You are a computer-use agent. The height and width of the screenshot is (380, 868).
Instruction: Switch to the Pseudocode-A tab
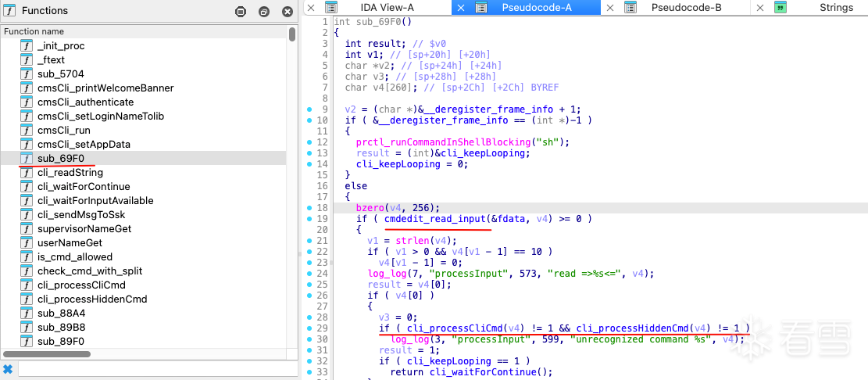[537, 7]
